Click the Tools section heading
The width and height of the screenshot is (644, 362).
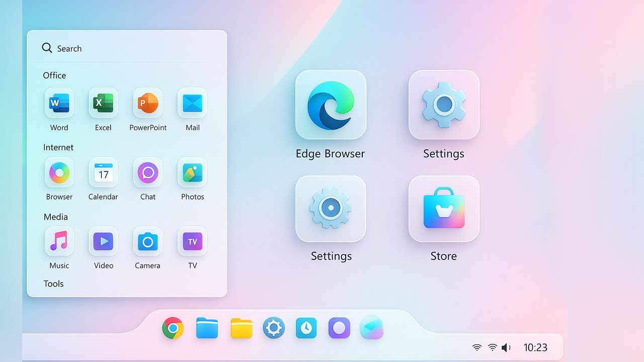pyautogui.click(x=53, y=284)
